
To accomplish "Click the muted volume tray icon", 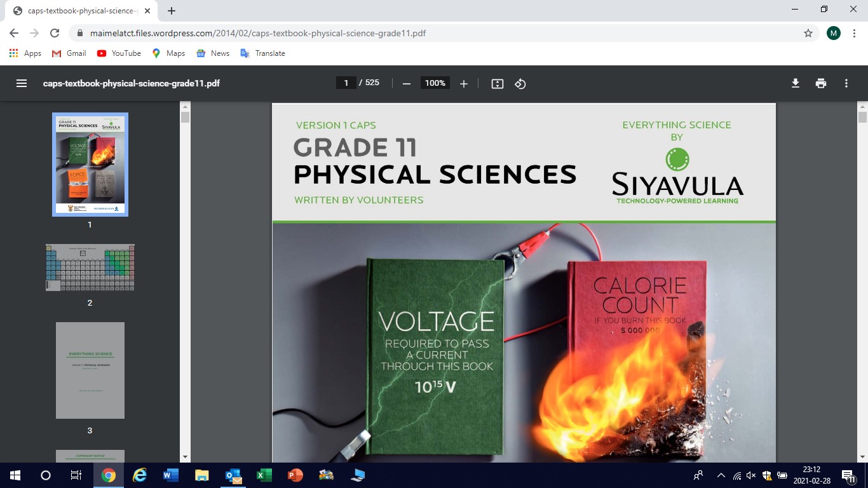I will coord(752,475).
